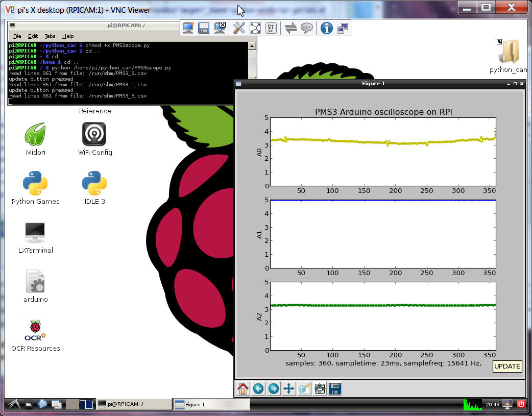
Task: Click the red power button in panel
Action: [521, 404]
